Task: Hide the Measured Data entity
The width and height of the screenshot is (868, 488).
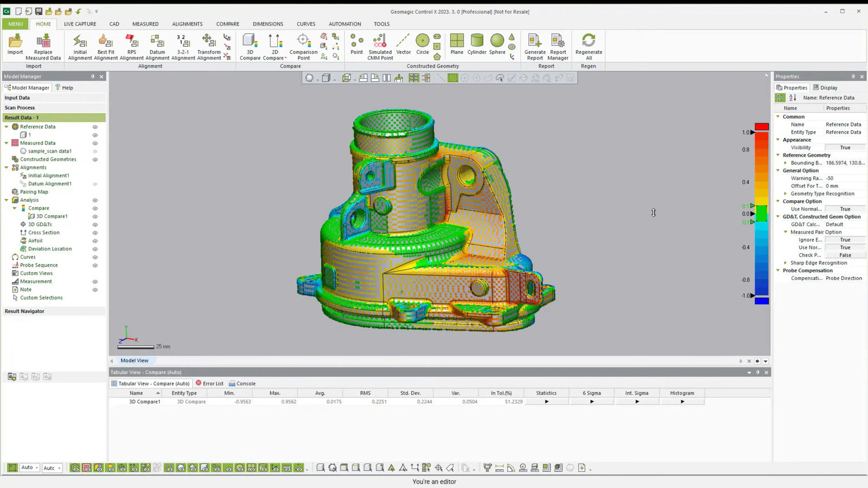Action: pos(95,143)
